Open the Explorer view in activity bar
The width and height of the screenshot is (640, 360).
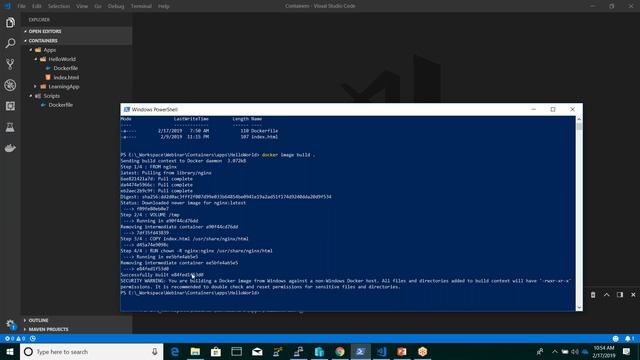(10, 22)
